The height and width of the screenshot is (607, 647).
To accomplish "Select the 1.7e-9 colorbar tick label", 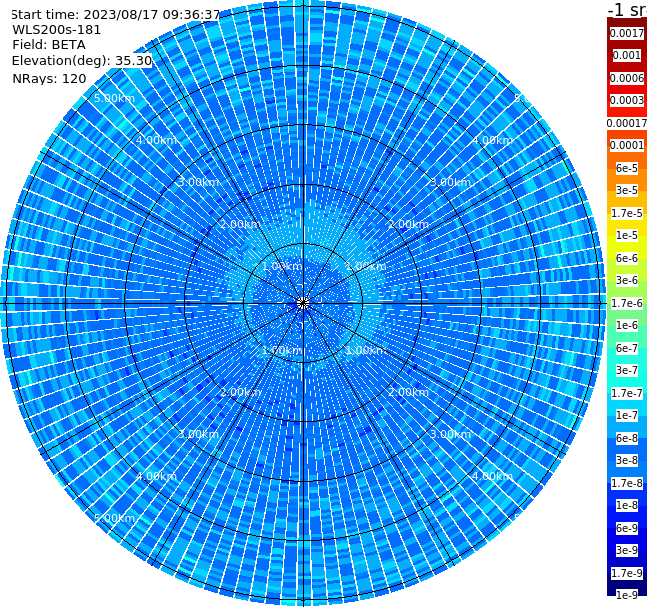I will click(x=627, y=573).
